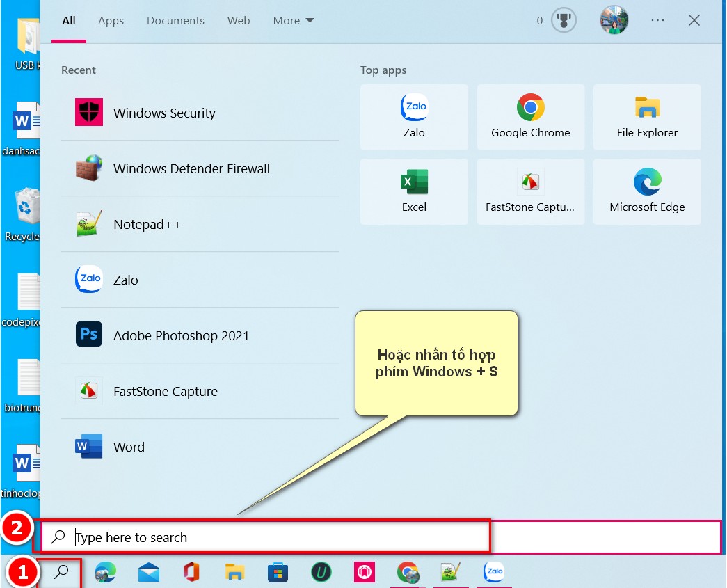Image resolution: width=727 pixels, height=588 pixels.
Task: Open File Explorer tile in Top apps
Action: (x=647, y=117)
